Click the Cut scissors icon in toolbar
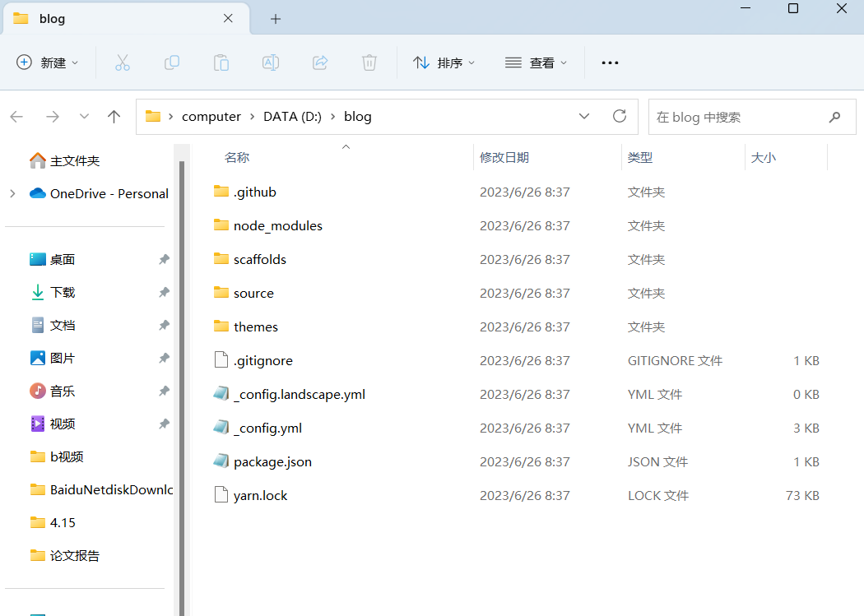This screenshot has width=864, height=616. 123,63
